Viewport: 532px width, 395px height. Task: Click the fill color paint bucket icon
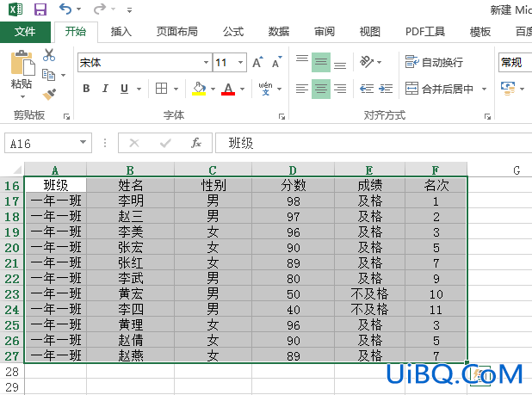pos(199,89)
